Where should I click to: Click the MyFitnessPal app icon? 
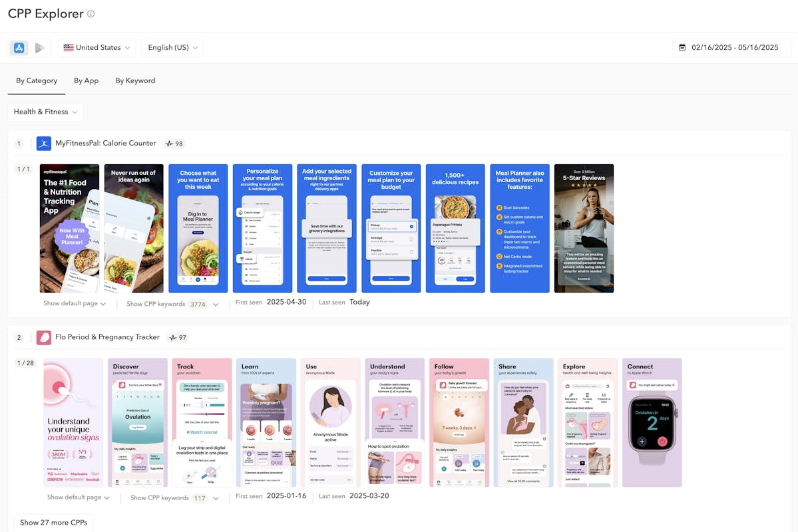(x=44, y=144)
